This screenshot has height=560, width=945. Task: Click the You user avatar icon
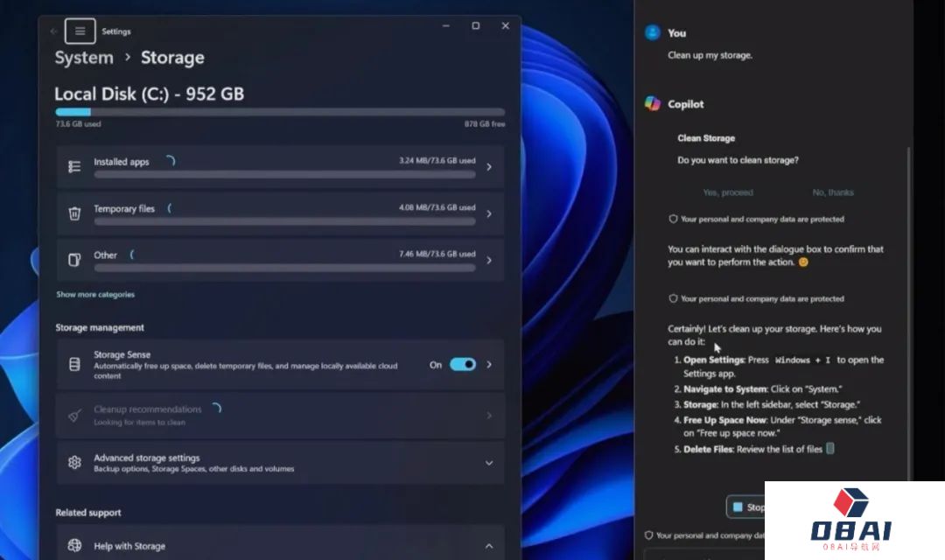[652, 32]
